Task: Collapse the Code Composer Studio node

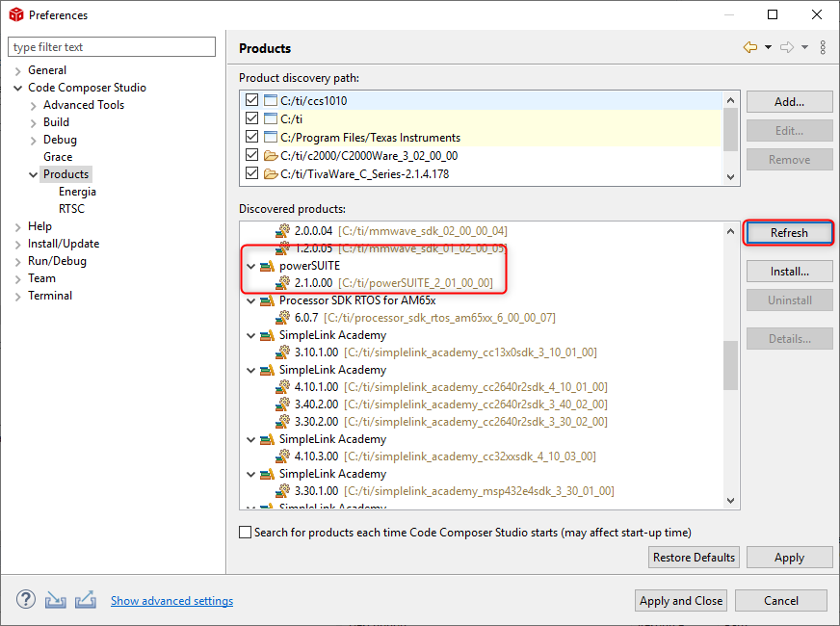Action: (18, 88)
